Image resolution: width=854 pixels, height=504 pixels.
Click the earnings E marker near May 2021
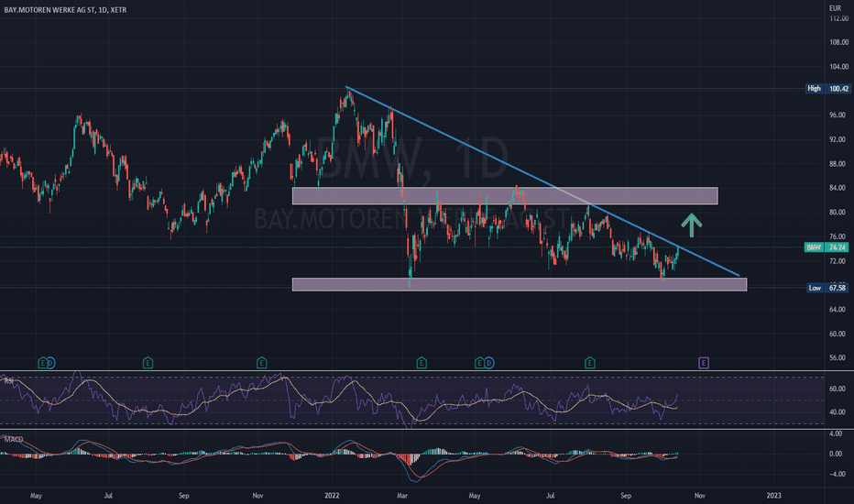pyautogui.click(x=42, y=363)
